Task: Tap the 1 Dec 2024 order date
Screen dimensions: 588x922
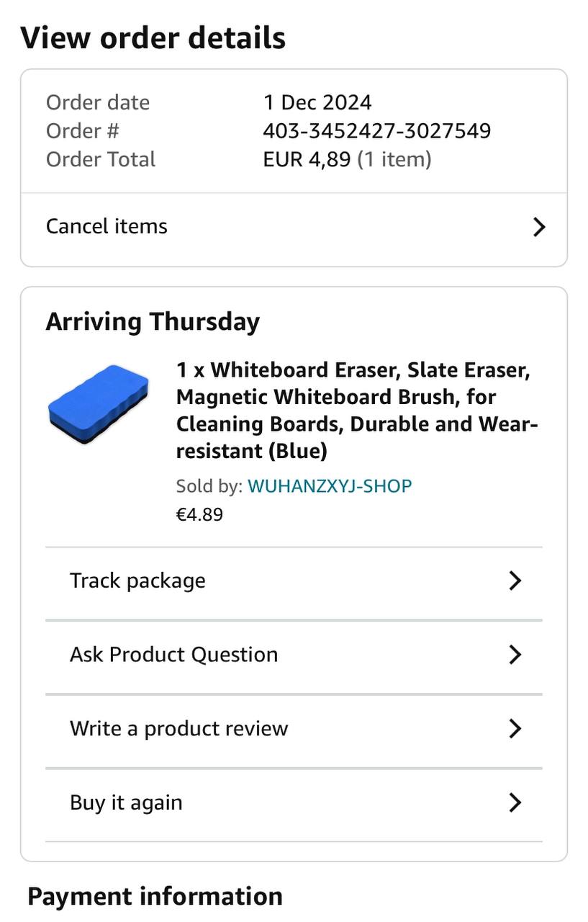Action: (317, 102)
